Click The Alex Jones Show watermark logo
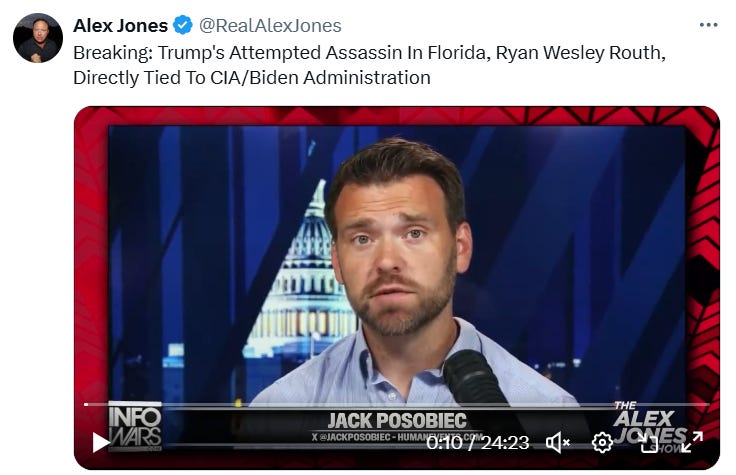The height and width of the screenshot is (475, 736). [650, 427]
